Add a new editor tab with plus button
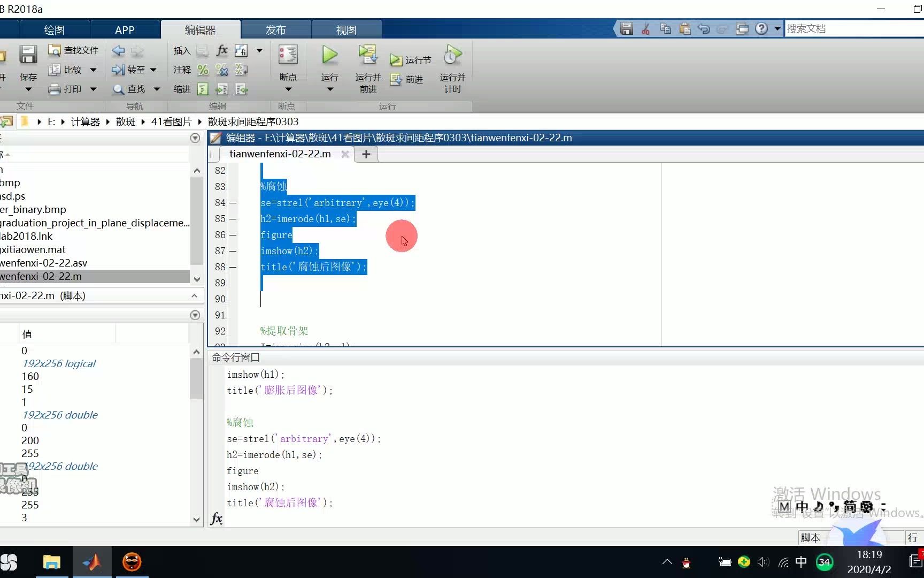 (x=366, y=154)
